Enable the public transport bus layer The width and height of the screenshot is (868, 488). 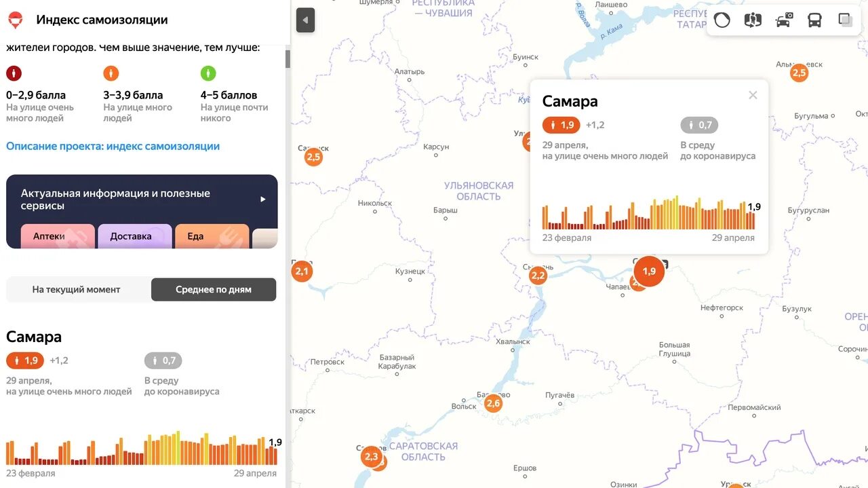point(814,20)
